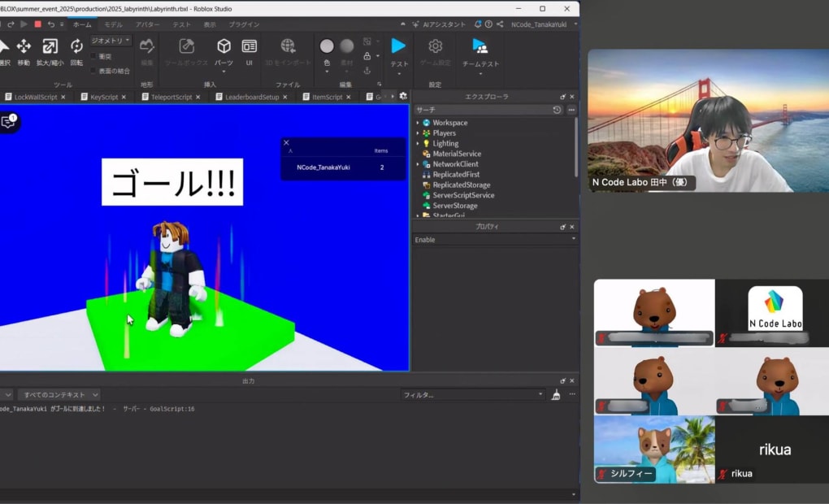Expand the Workspace tree node
Screen dimensions: 829x504
click(418, 123)
